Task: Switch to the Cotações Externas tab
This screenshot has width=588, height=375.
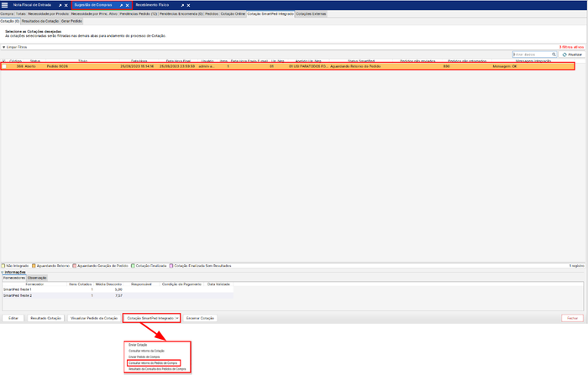Action: coord(312,13)
